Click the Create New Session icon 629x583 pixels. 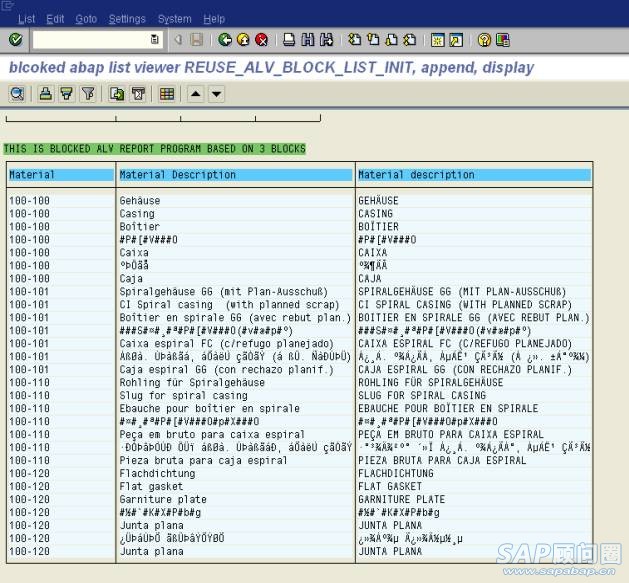coord(438,40)
